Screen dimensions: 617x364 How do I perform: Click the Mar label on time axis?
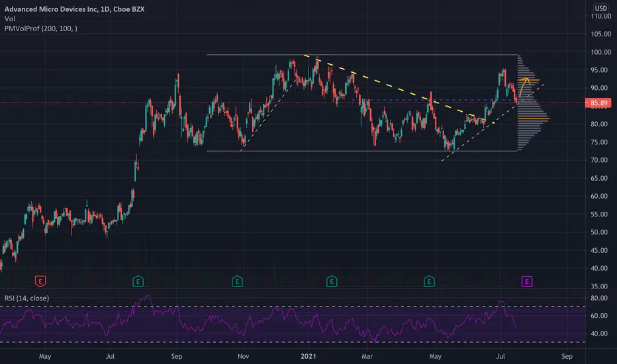[367, 356]
